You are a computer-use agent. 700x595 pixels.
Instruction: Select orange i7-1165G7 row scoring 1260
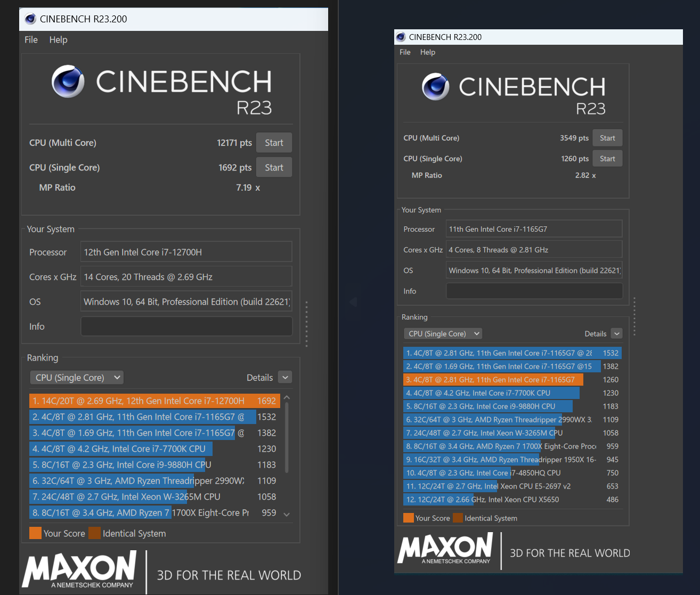click(x=512, y=380)
